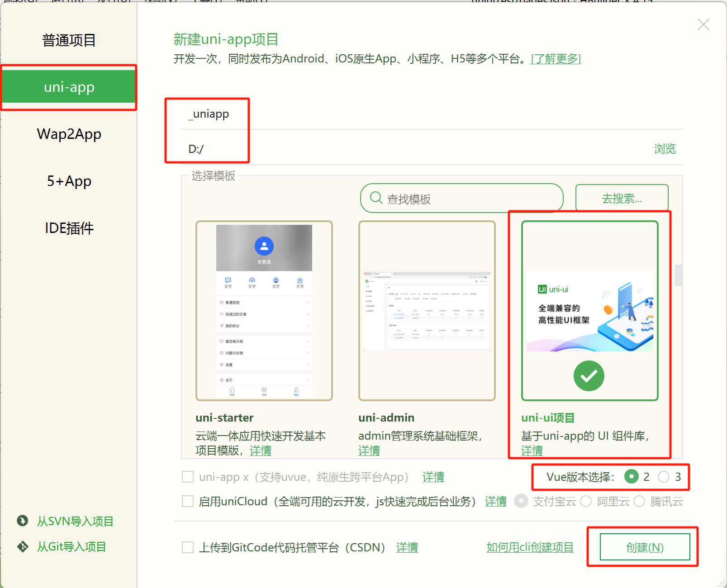The height and width of the screenshot is (588, 727).
Task: Toggle 上传到GitCode代码托管平台 checkbox
Action: pos(187,547)
